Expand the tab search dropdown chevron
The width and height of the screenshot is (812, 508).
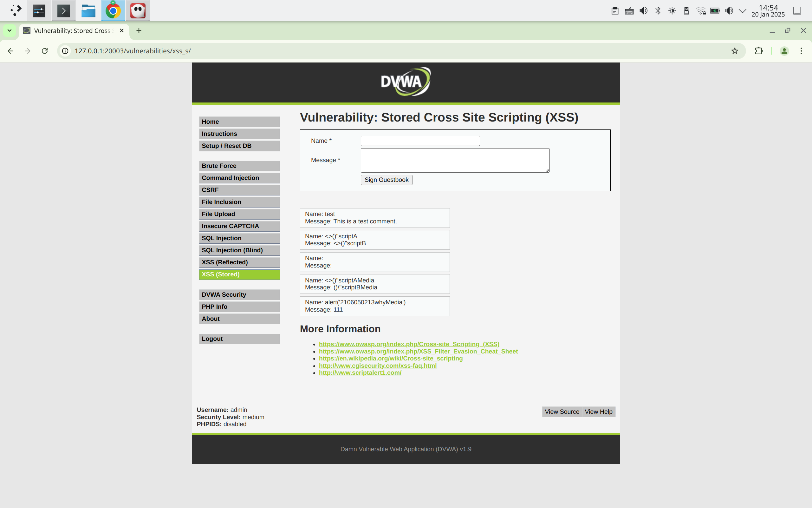[x=10, y=30]
